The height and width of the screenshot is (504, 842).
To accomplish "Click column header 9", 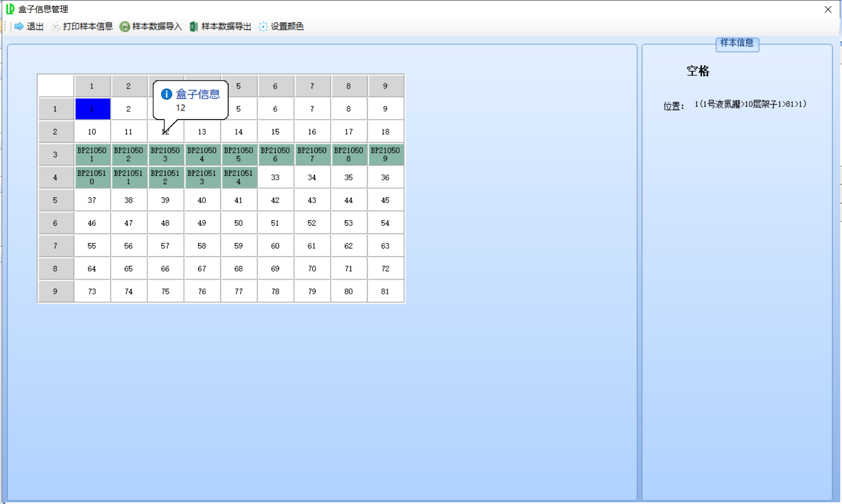I will point(386,86).
